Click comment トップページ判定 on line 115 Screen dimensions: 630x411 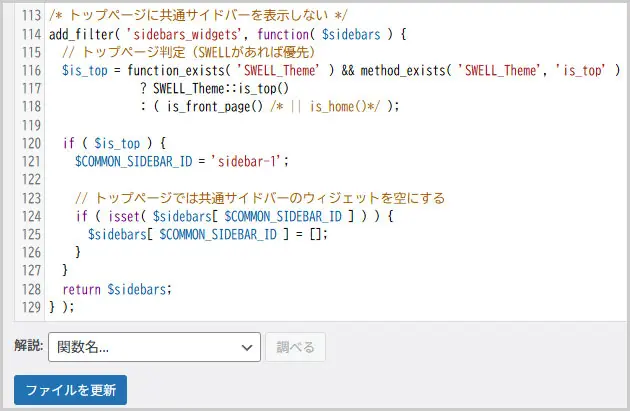(189, 52)
